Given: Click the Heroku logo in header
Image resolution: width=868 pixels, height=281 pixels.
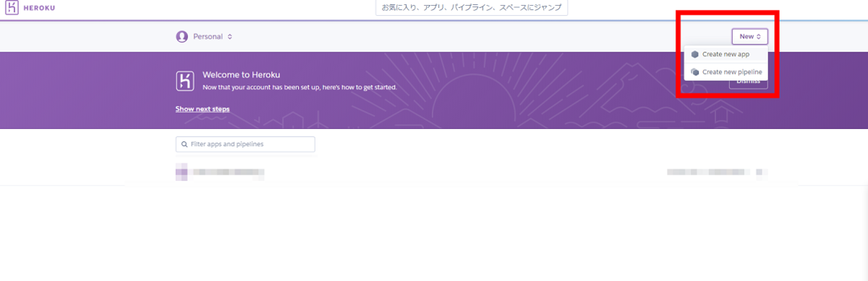Looking at the screenshot, I should 30,7.
